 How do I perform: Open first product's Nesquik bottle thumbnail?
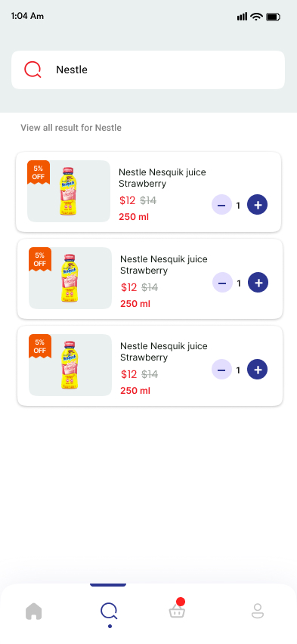coord(68,191)
